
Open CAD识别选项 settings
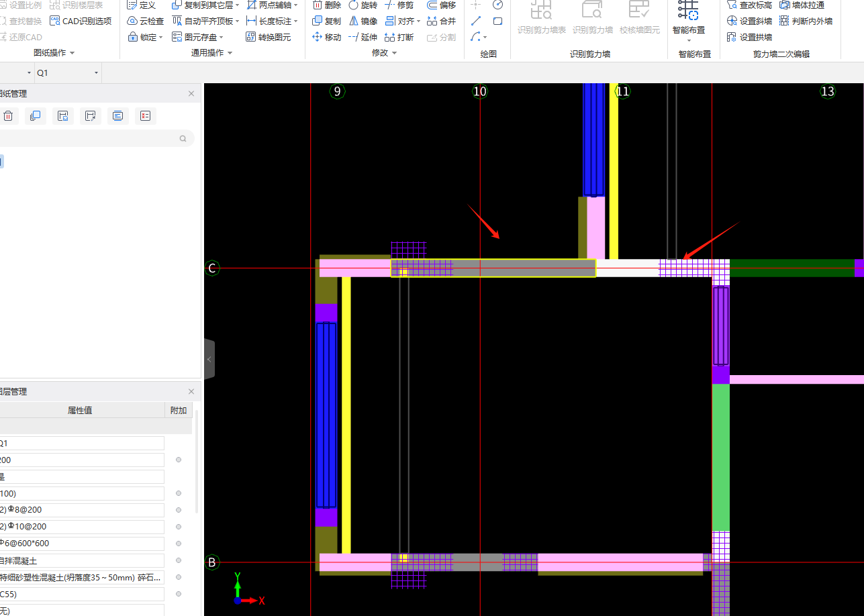coord(81,21)
